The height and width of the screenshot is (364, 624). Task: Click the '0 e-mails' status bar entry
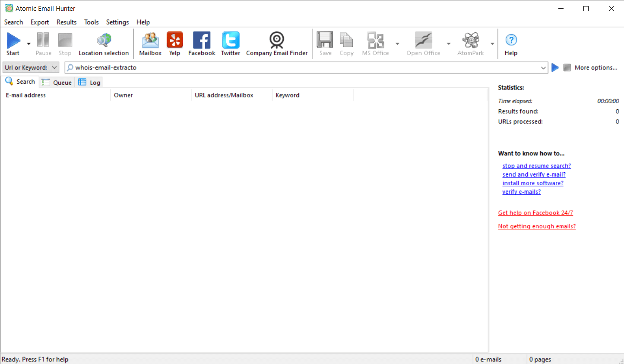(x=488, y=359)
